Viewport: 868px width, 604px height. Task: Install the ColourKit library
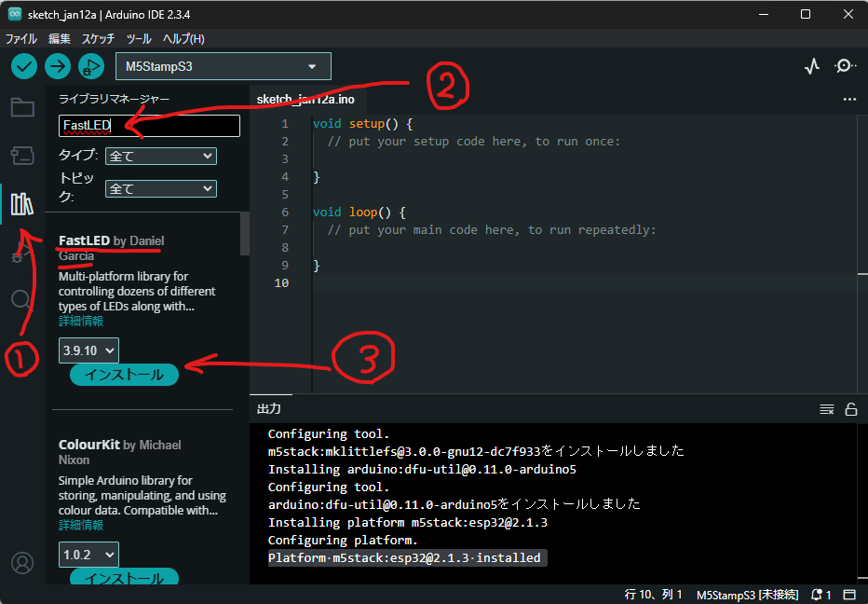coord(124,577)
